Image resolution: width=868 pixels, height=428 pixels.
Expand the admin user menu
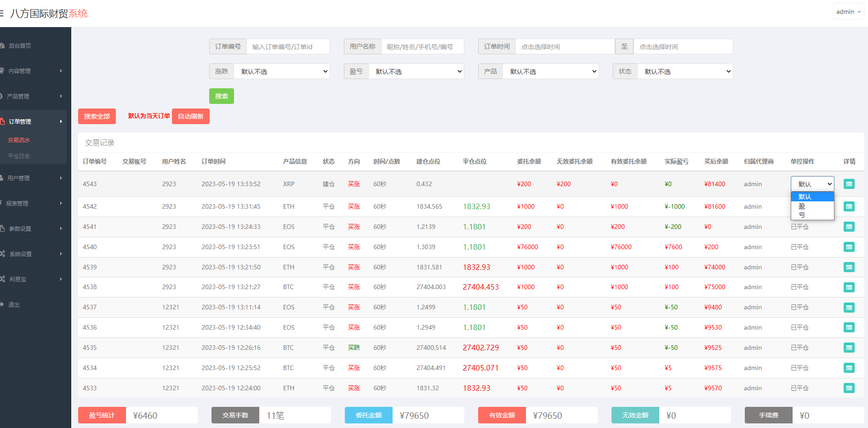click(x=848, y=12)
